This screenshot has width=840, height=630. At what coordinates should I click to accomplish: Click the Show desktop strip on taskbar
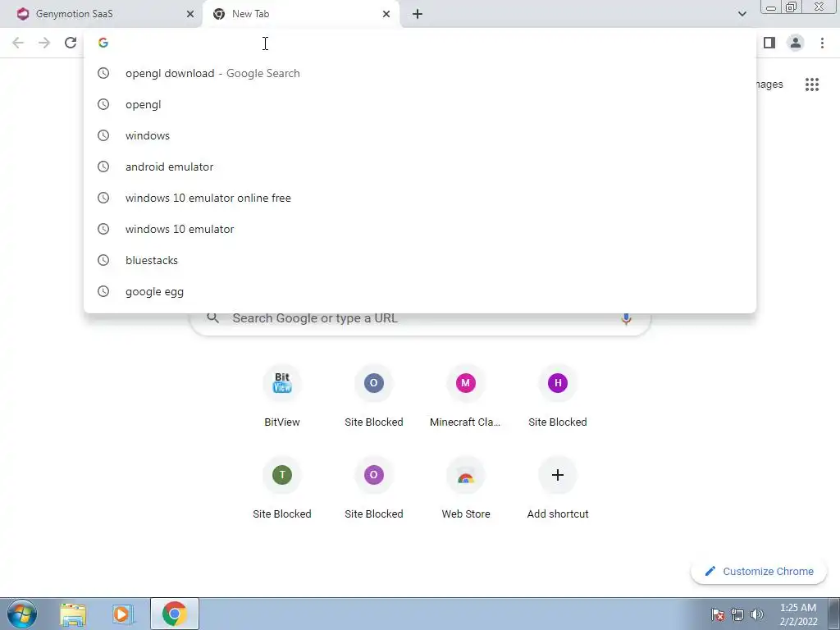point(833,614)
